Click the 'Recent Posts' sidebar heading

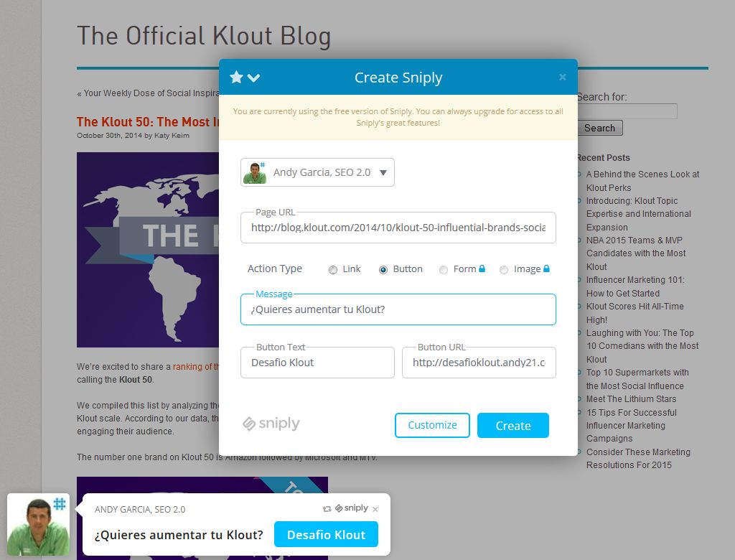tap(603, 158)
